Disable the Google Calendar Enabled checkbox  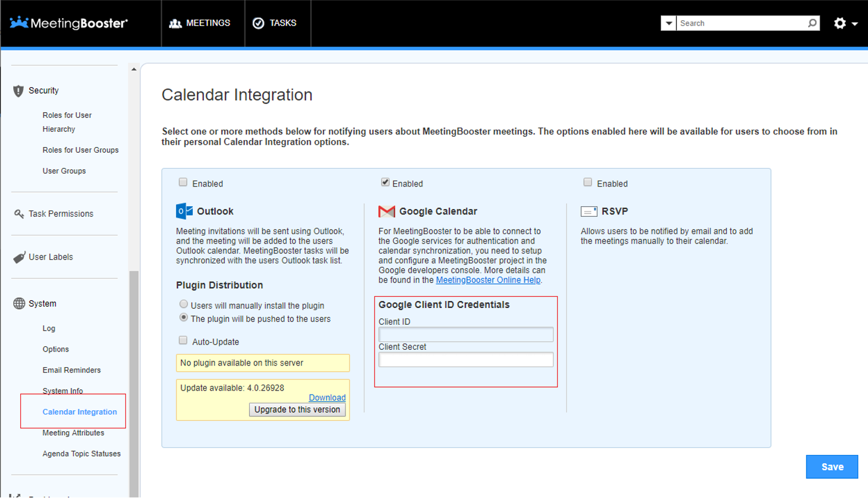pyautogui.click(x=386, y=183)
